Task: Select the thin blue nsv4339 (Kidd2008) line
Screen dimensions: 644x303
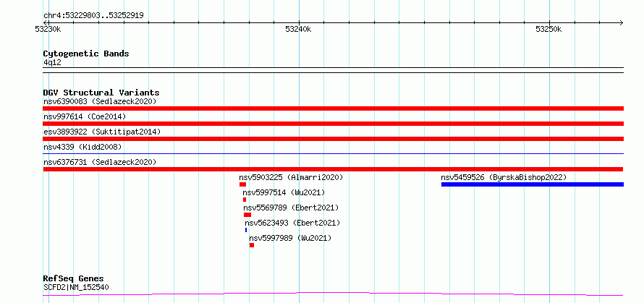Action: [x=333, y=153]
